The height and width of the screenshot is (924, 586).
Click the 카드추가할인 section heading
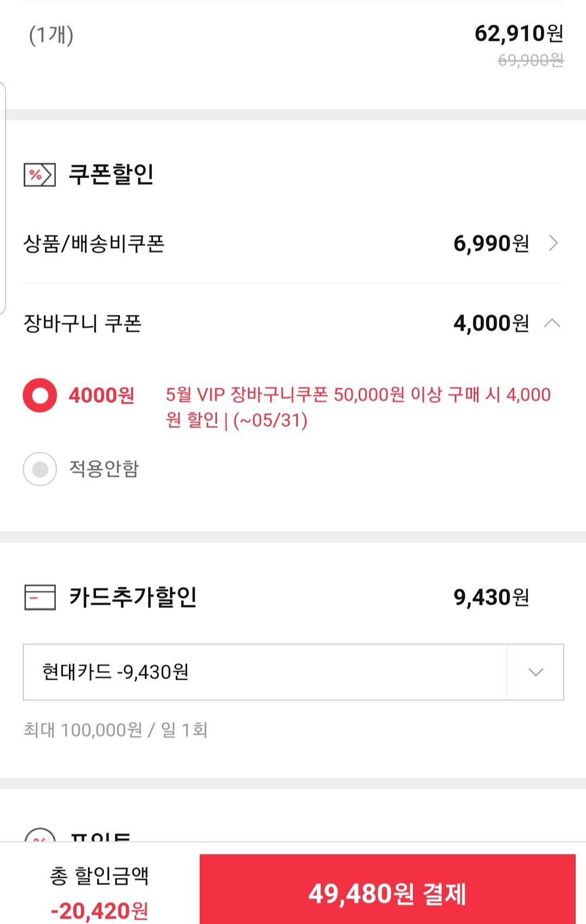132,597
